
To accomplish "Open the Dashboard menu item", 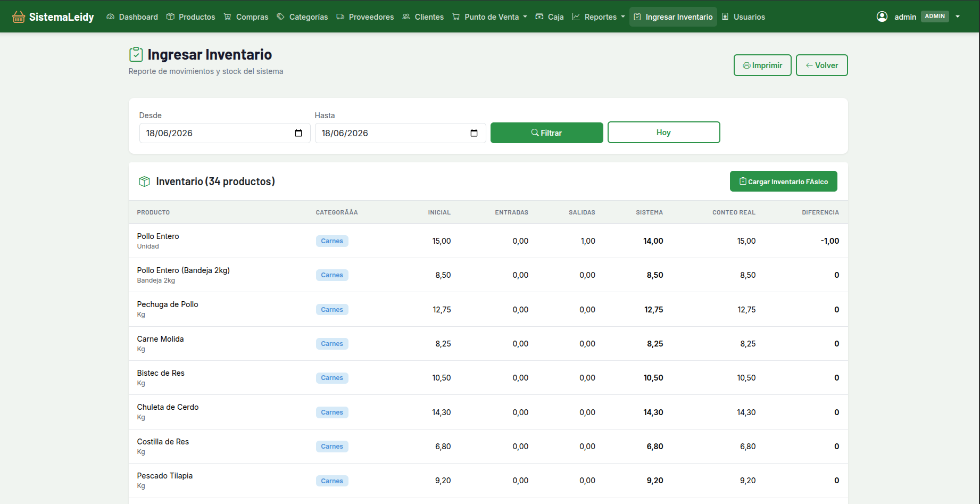I will click(x=132, y=17).
